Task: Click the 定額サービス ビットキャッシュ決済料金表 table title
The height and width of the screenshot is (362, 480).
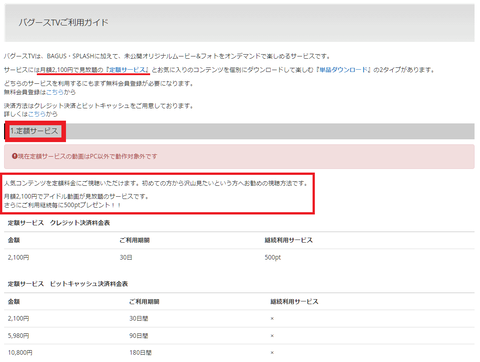Action: click(68, 284)
